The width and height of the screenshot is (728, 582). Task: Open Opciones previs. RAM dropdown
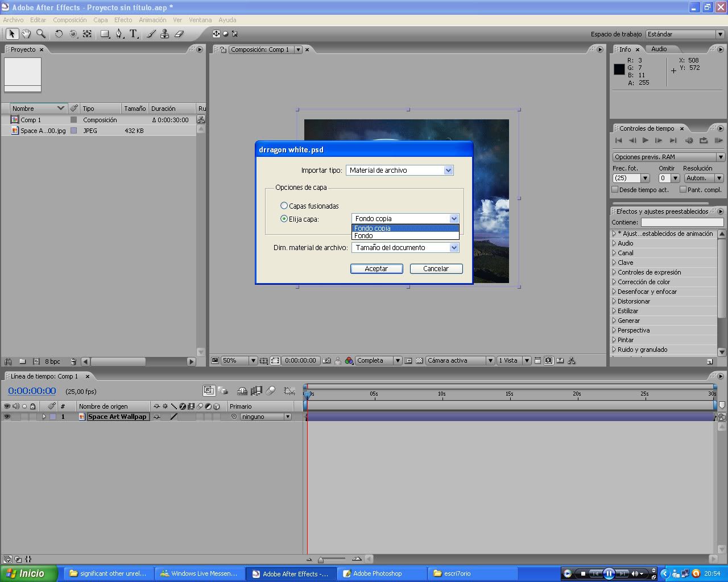point(668,157)
